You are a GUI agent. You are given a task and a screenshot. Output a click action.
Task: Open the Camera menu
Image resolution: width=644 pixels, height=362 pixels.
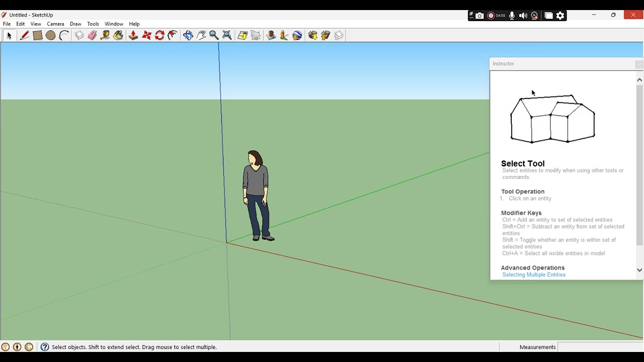coord(55,24)
